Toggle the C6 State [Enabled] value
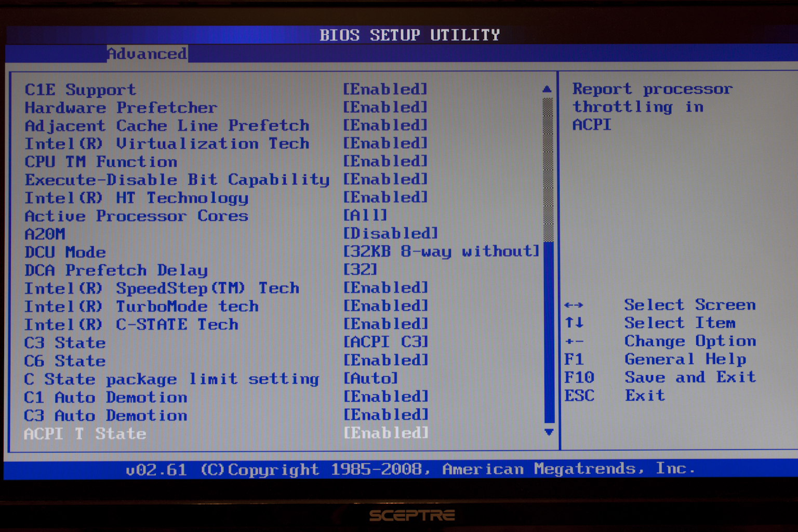 (385, 361)
